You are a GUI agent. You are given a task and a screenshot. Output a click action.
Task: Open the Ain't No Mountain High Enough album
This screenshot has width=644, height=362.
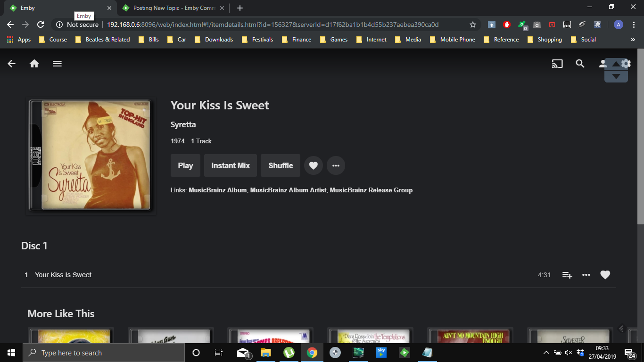click(x=470, y=336)
